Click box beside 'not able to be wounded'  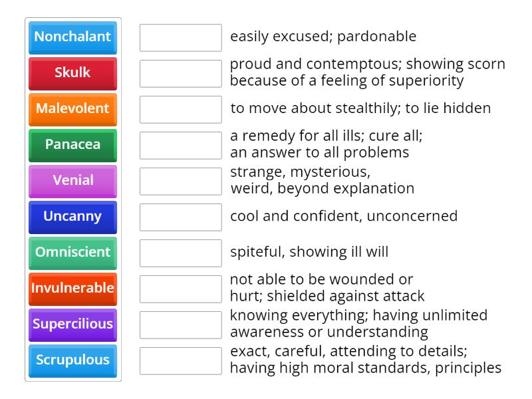[x=180, y=289]
